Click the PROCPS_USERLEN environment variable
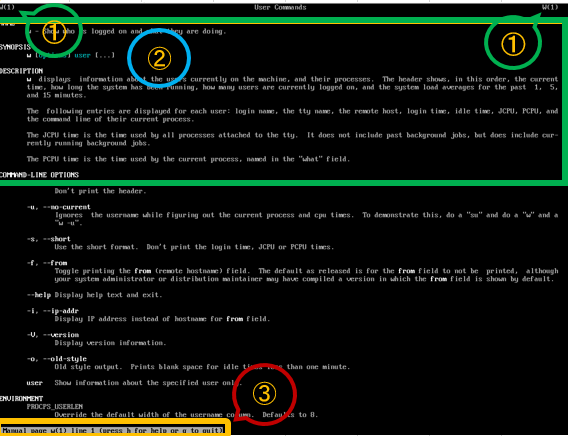Screen dimensions: 568x436 click(x=55, y=406)
